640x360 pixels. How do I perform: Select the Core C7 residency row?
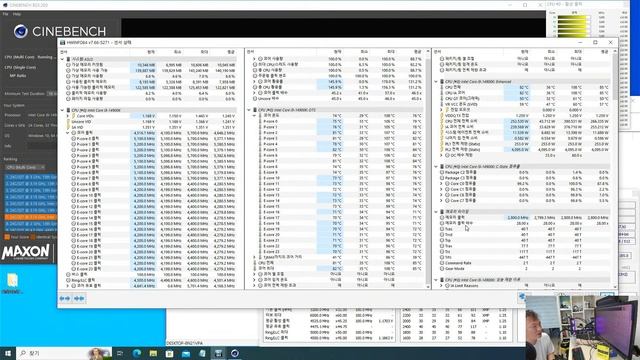[524, 201]
